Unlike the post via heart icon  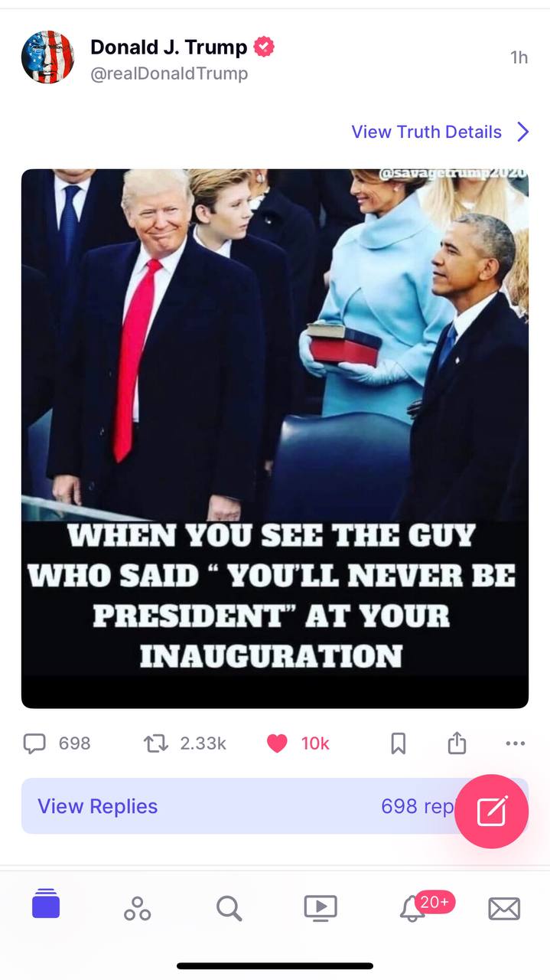point(277,743)
